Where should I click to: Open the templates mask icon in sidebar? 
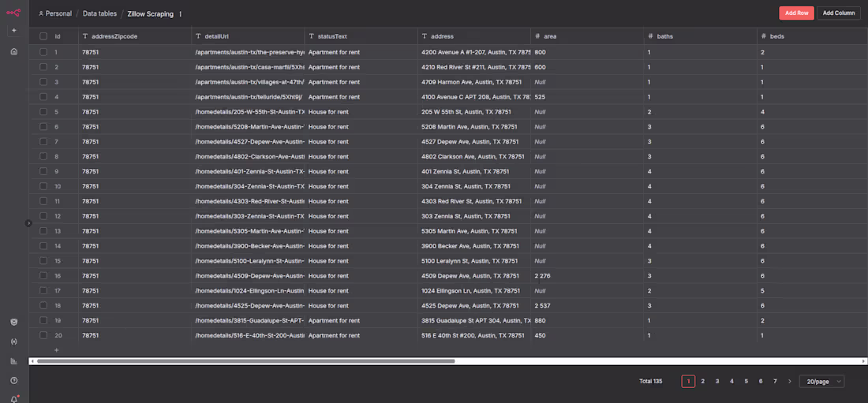click(14, 323)
